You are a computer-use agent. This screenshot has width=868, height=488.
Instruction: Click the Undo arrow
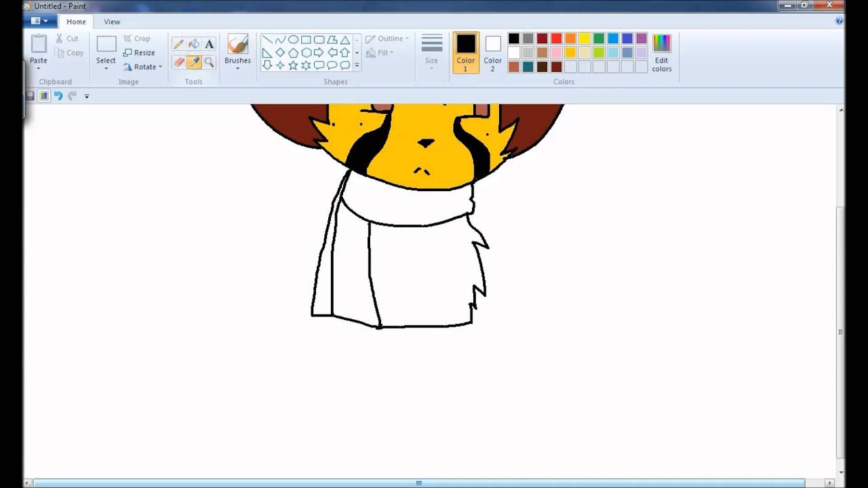58,96
